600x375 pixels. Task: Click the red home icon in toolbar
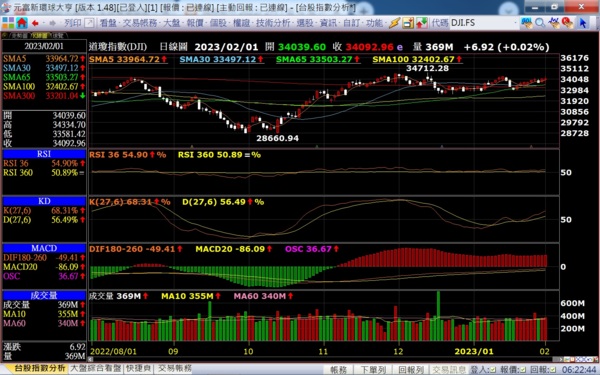(x=22, y=23)
